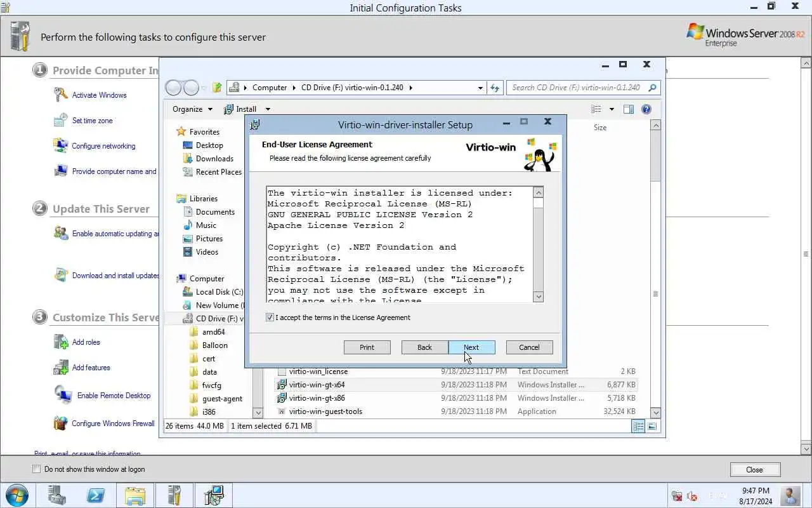Print the license agreement
The height and width of the screenshot is (508, 812).
[367, 347]
